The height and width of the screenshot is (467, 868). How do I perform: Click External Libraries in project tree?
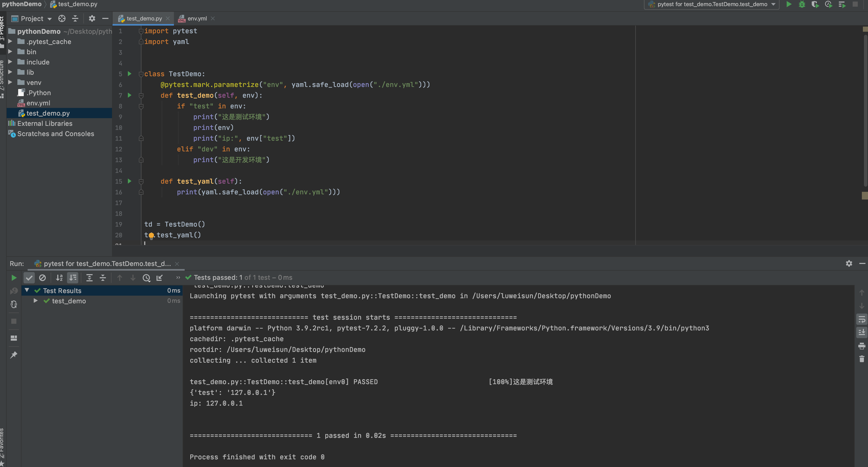pos(44,124)
